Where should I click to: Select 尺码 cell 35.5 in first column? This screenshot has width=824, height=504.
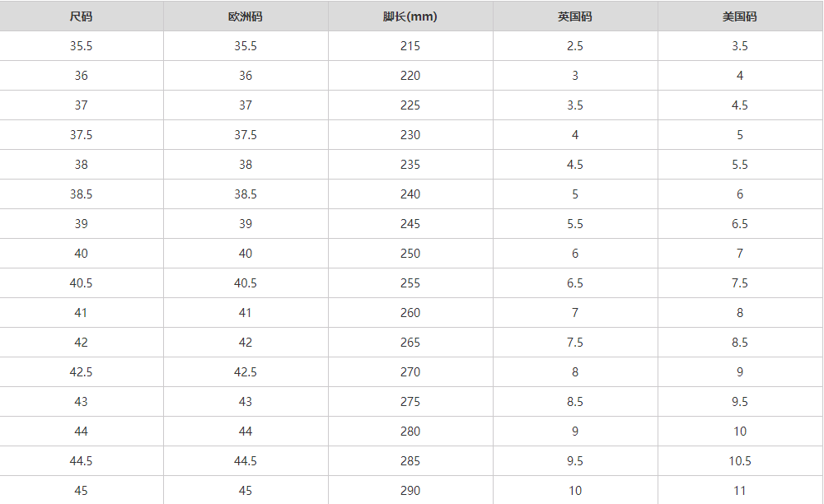81,46
